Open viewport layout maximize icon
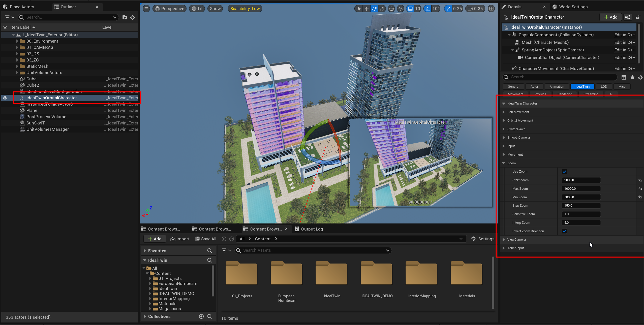 (491, 9)
